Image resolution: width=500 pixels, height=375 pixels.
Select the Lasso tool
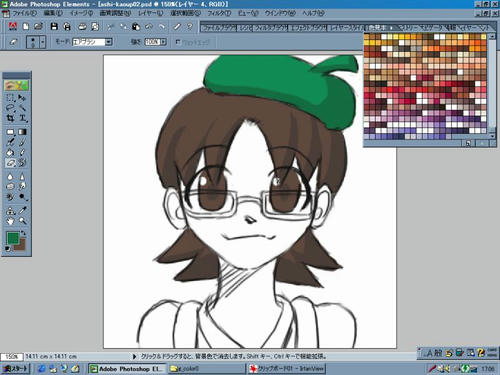10,108
